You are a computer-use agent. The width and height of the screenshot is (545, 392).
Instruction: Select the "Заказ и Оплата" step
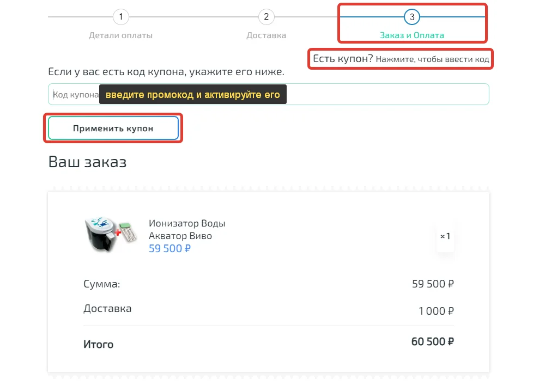[411, 35]
